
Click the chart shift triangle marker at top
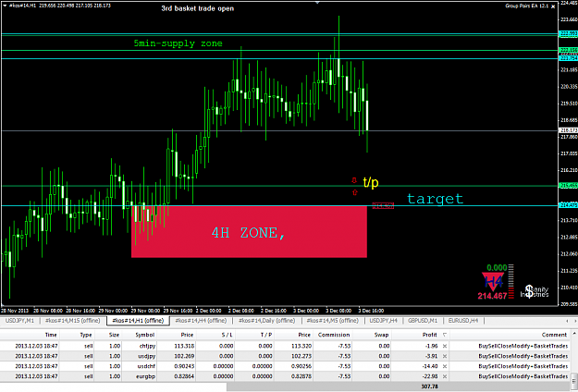(x=318, y=2)
